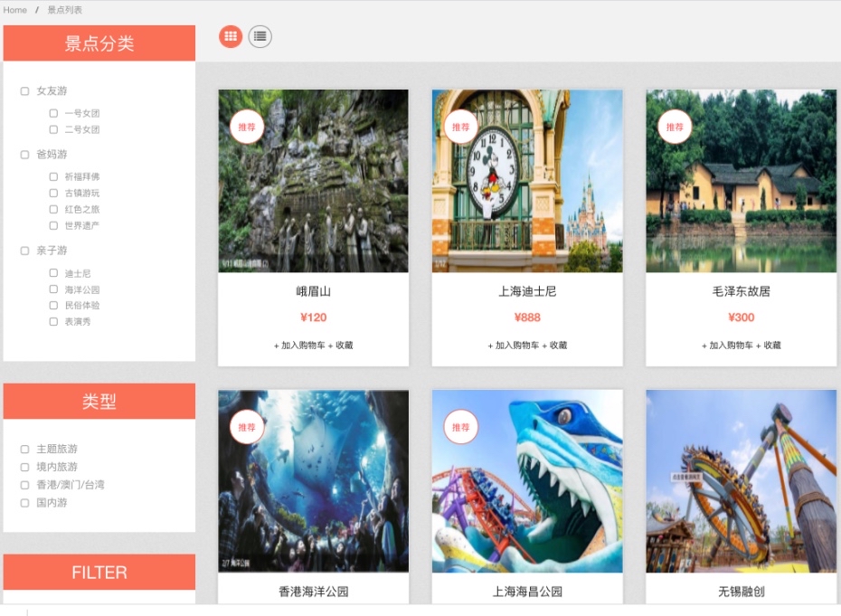The image size is (841, 616).
Task: Click the 推荐 badge on 上海迪士尼
Action: [460, 128]
